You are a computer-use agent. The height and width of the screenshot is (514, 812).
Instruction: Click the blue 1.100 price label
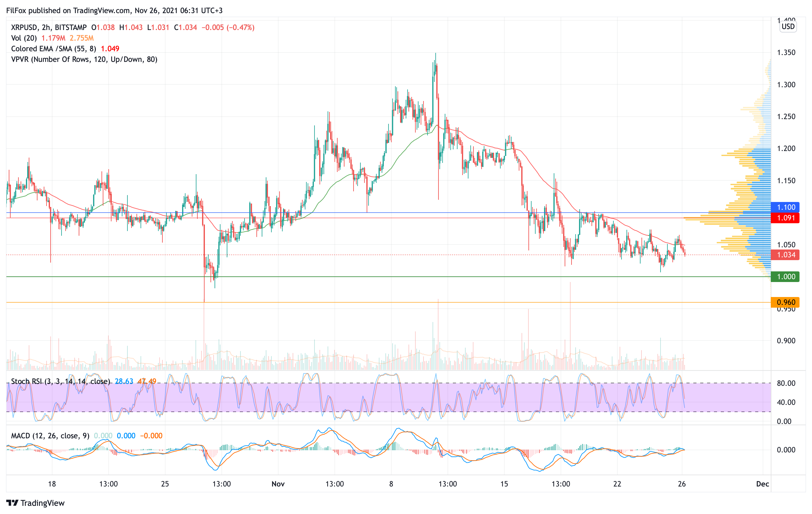(x=786, y=207)
